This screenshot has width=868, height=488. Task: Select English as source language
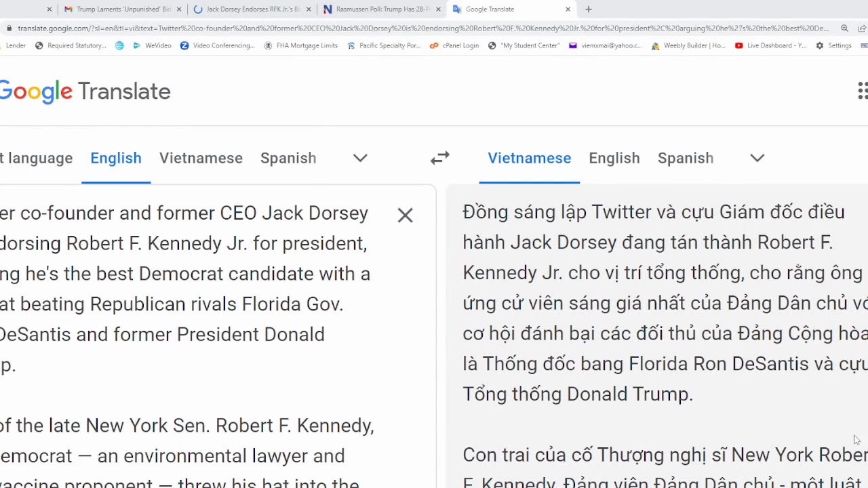pos(116,158)
